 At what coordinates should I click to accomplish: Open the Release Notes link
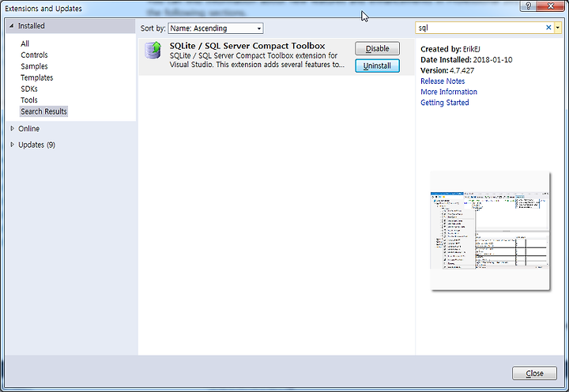(443, 81)
